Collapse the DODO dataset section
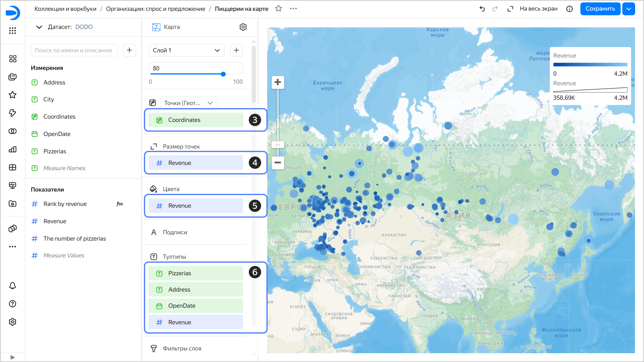The width and height of the screenshot is (644, 362). [x=39, y=27]
